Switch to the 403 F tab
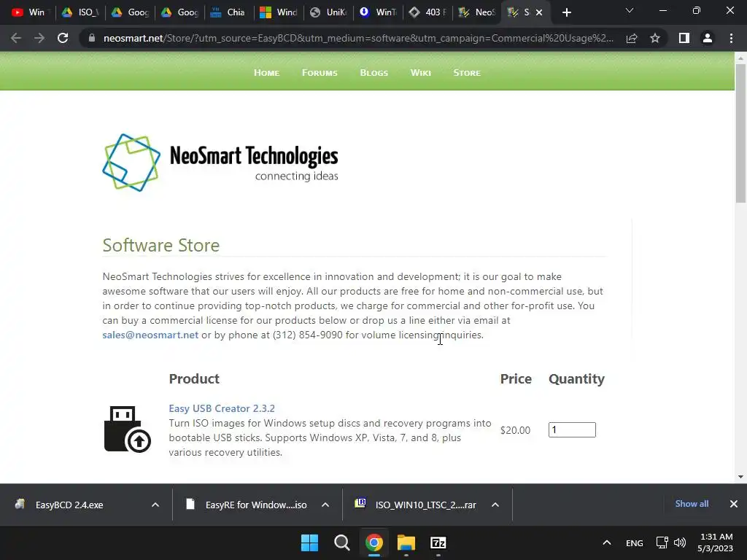Viewport: 747px width, 560px height. point(427,12)
